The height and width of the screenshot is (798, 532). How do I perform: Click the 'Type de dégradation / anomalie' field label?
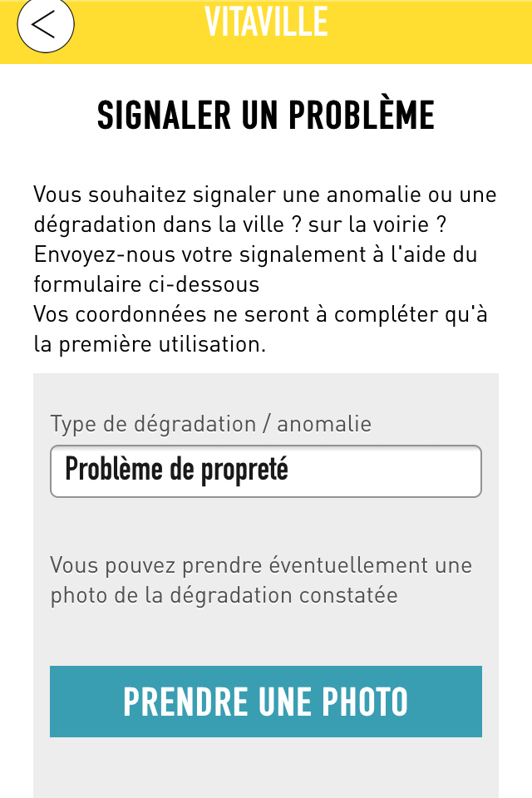[211, 424]
